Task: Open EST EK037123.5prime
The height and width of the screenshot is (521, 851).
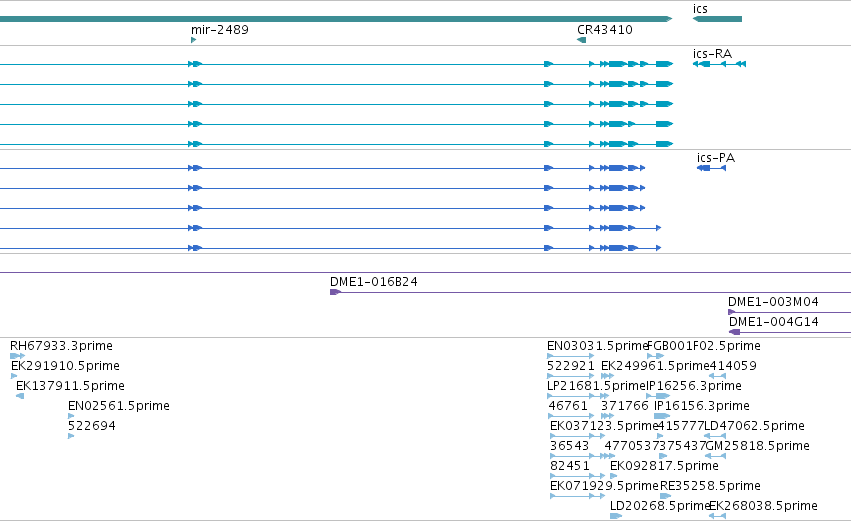Action: coord(604,426)
